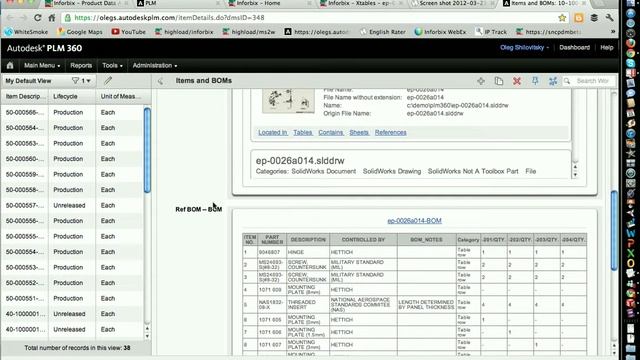
Task: Collapse the left panel with arrow icon
Action: [160, 81]
